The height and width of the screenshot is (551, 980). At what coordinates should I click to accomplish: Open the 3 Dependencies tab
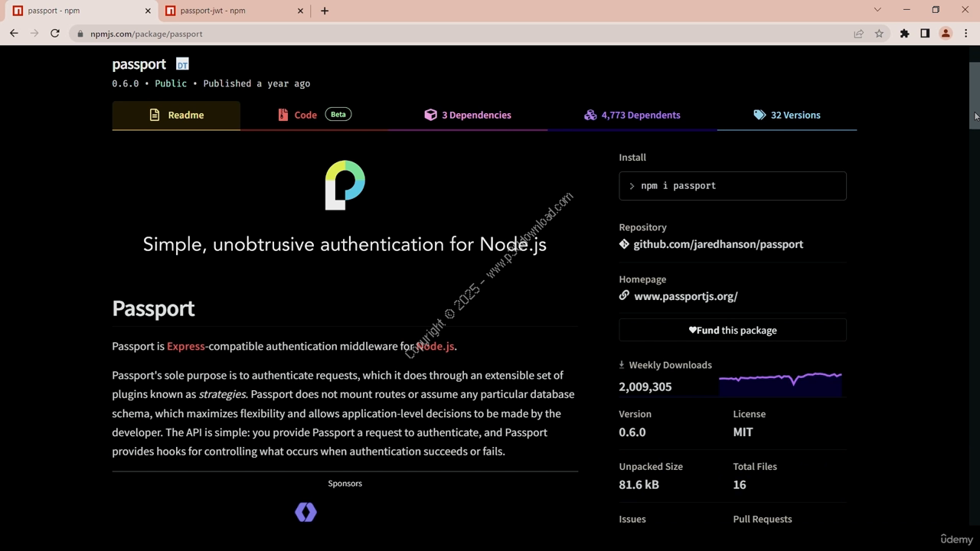(468, 115)
